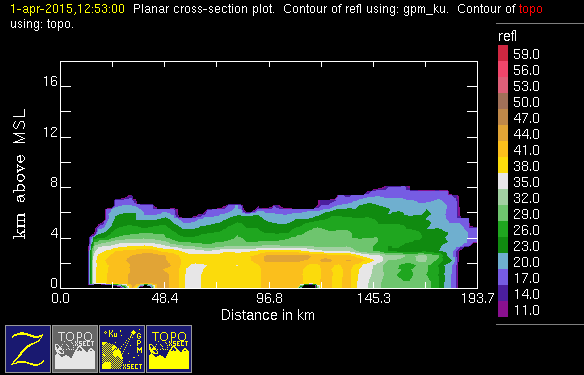Click the 44.0 orange legend swatch

[x=503, y=133]
